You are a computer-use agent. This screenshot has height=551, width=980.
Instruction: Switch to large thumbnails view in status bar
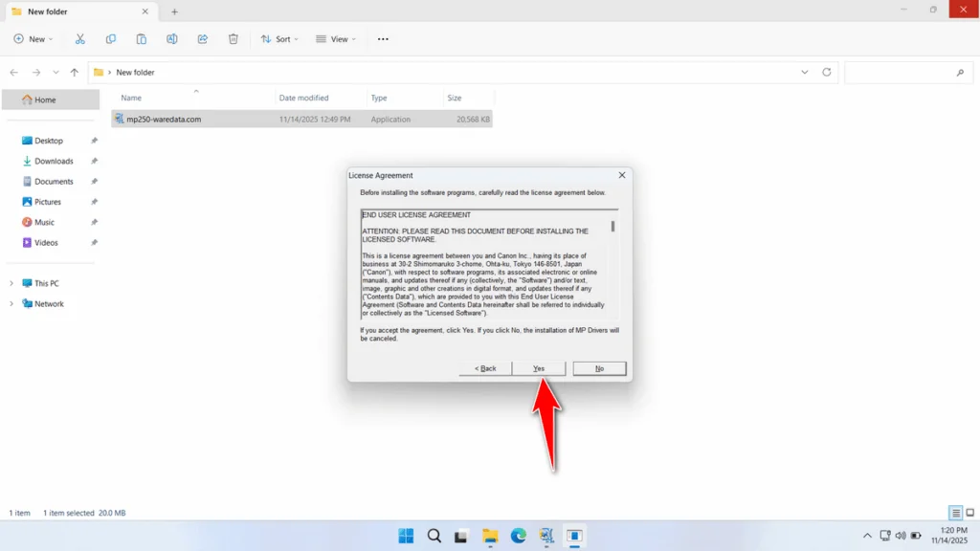click(x=969, y=513)
